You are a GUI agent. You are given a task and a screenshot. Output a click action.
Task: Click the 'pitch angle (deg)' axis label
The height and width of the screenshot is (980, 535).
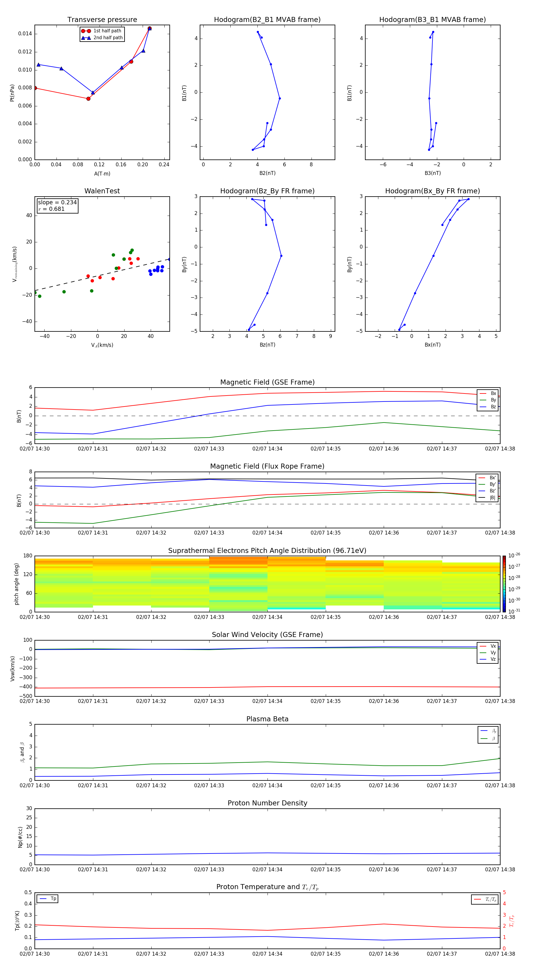pos(17,584)
